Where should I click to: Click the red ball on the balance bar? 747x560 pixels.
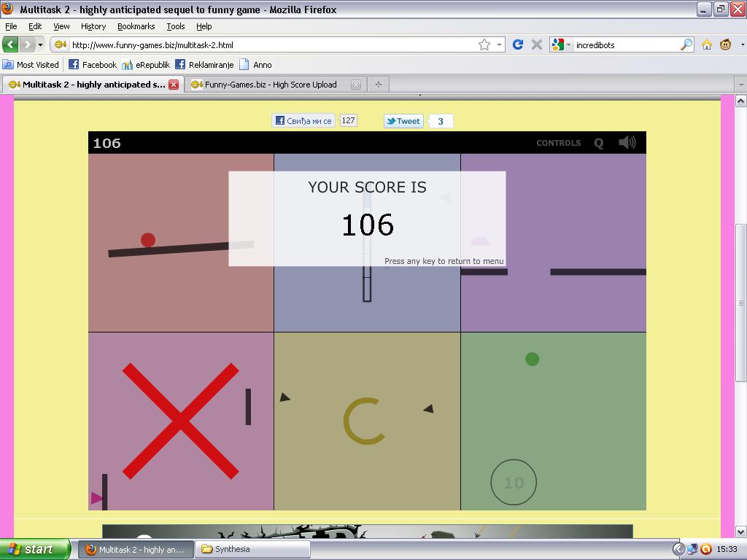[x=148, y=240]
